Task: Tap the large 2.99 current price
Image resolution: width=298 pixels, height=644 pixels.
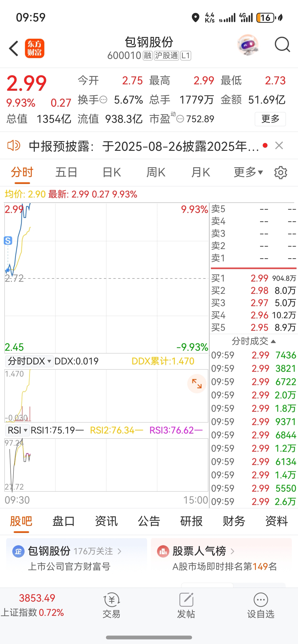Action: pos(26,83)
